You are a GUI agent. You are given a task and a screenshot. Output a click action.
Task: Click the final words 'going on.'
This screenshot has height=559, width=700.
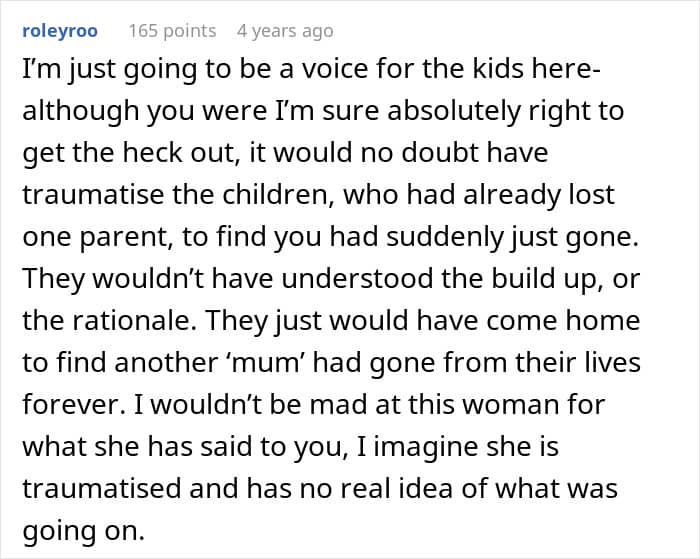point(83,531)
